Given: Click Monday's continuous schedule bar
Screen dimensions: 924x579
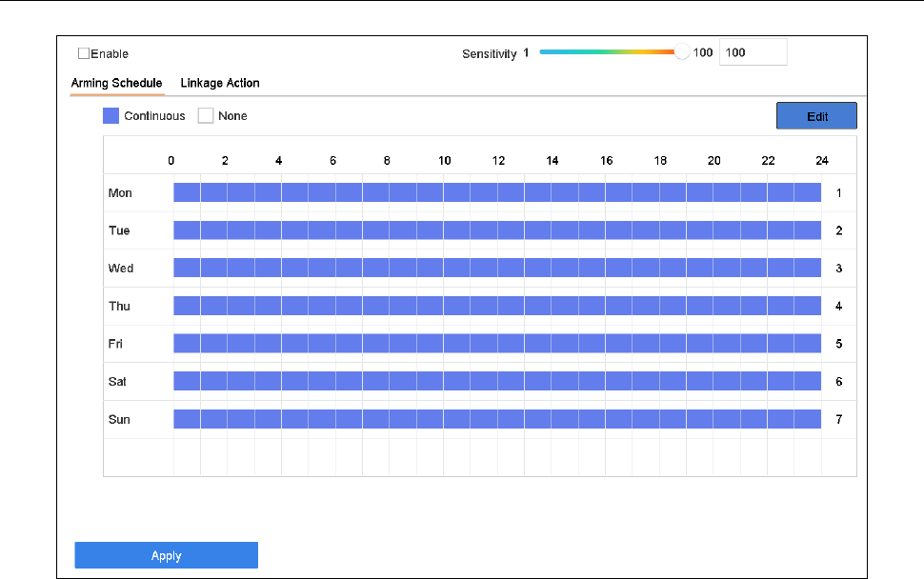Looking at the screenshot, I should [496, 192].
